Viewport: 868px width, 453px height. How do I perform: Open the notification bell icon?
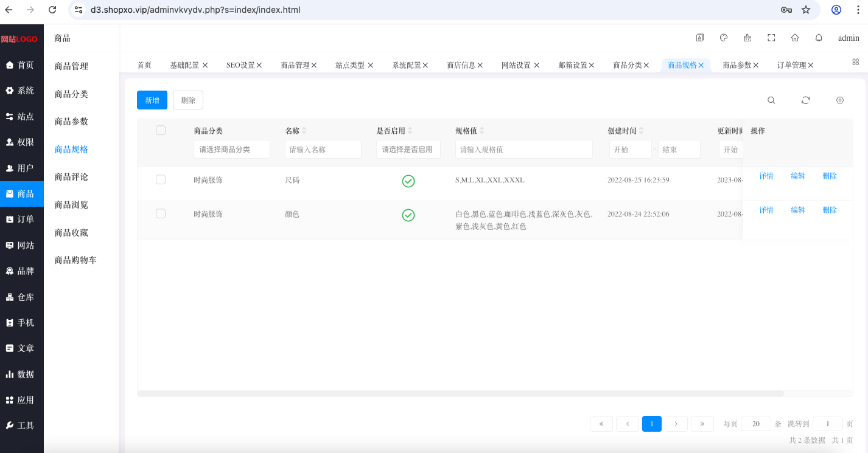coord(819,38)
